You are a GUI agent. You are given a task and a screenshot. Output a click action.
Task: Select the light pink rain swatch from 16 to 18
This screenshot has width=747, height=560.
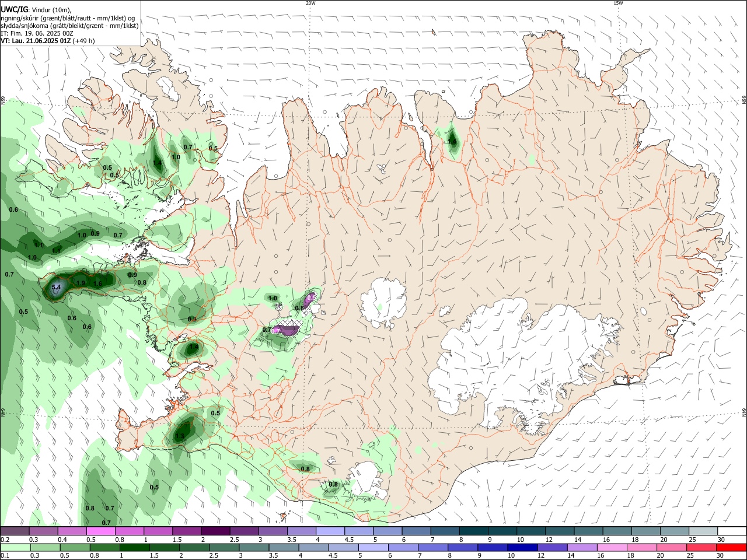click(612, 547)
